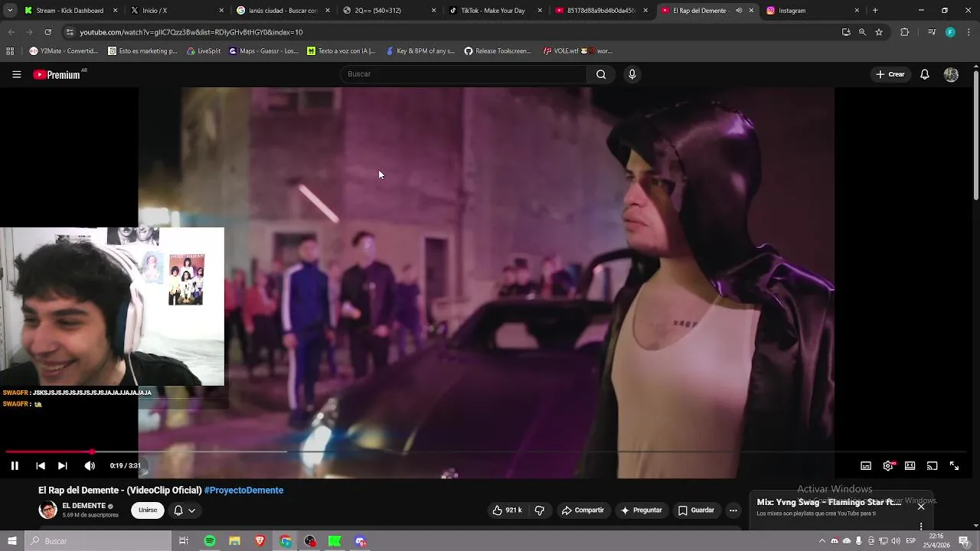Skip to previous video in playlist
This screenshot has width=980, height=551.
point(41,465)
